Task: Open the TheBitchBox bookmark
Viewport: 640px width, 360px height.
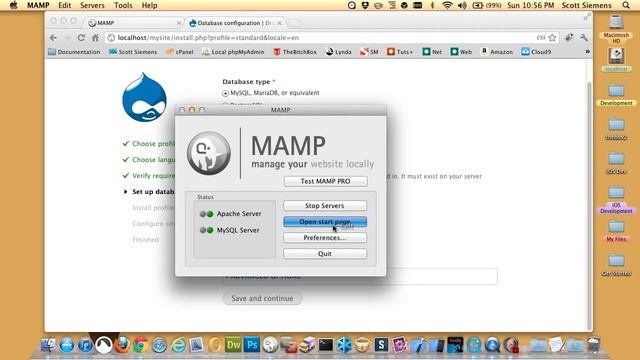Action: (x=295, y=52)
